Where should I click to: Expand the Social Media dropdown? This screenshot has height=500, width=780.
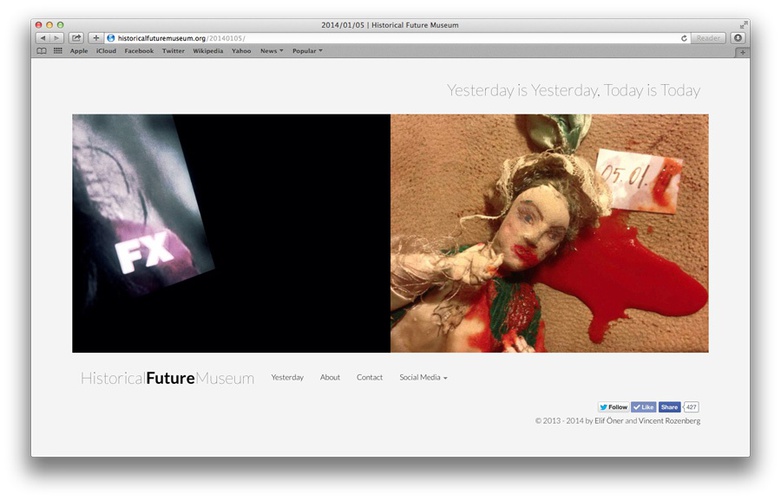(x=423, y=378)
